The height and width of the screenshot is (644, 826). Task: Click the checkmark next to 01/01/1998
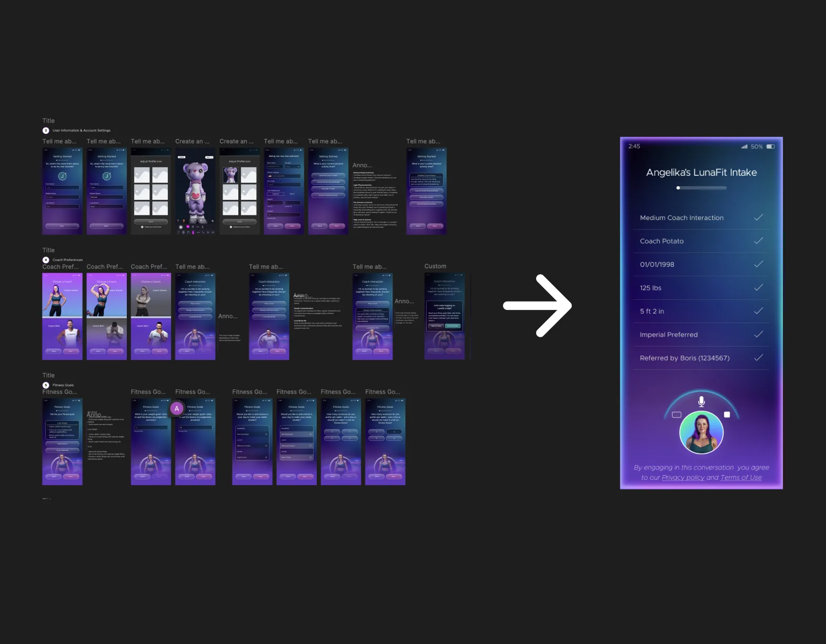tap(758, 264)
